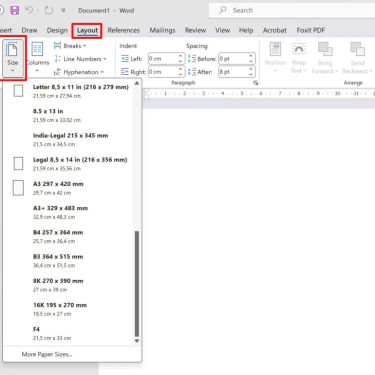This screenshot has width=375, height=375.
Task: Adjust the Indent Right spinner arrows
Action: (x=181, y=72)
